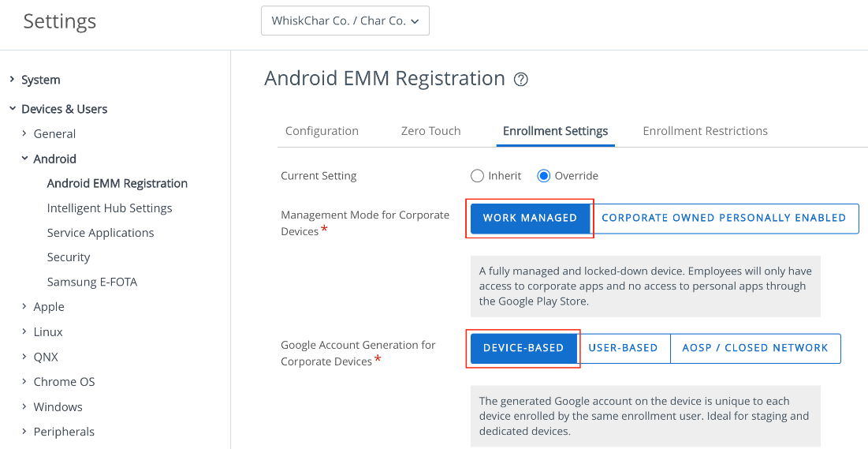The width and height of the screenshot is (868, 449).
Task: Collapse the Devices & Users section
Action: pyautogui.click(x=12, y=109)
